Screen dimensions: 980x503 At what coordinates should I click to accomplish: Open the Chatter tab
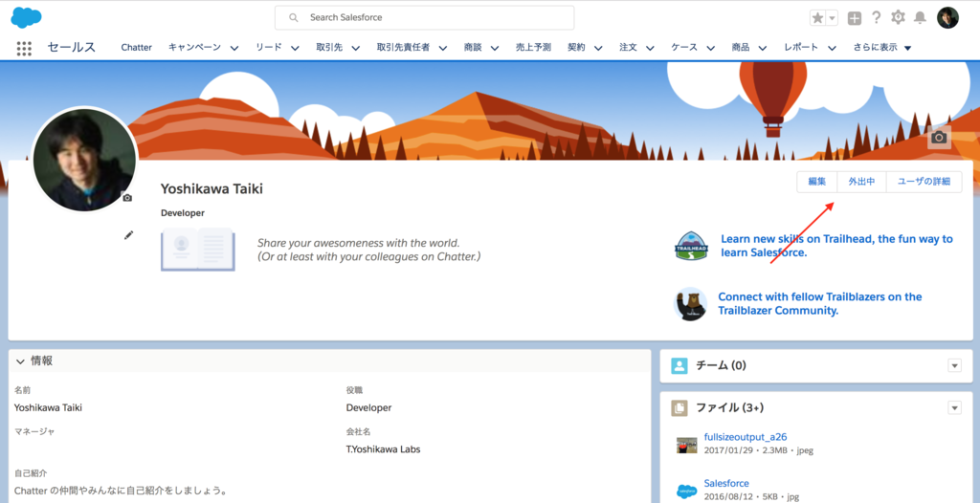point(136,48)
